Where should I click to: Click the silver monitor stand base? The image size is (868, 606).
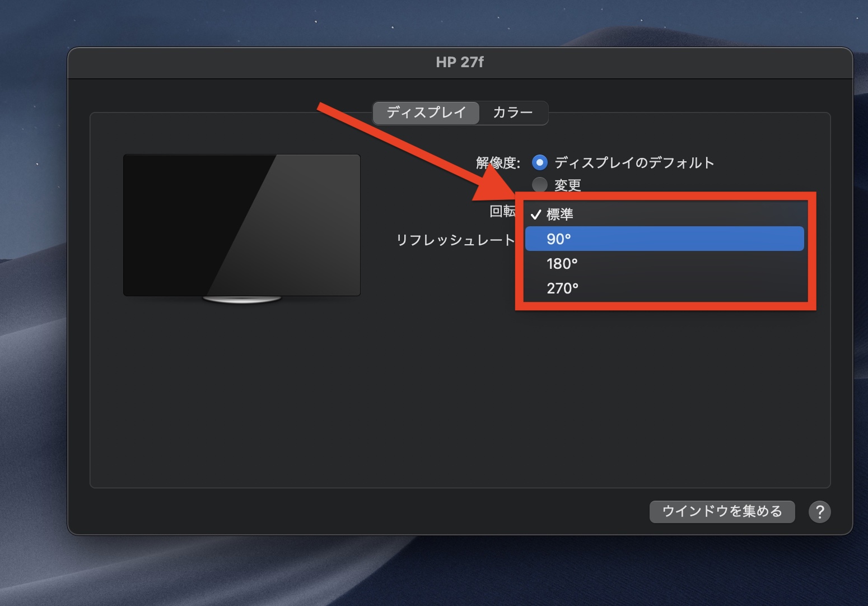[242, 300]
